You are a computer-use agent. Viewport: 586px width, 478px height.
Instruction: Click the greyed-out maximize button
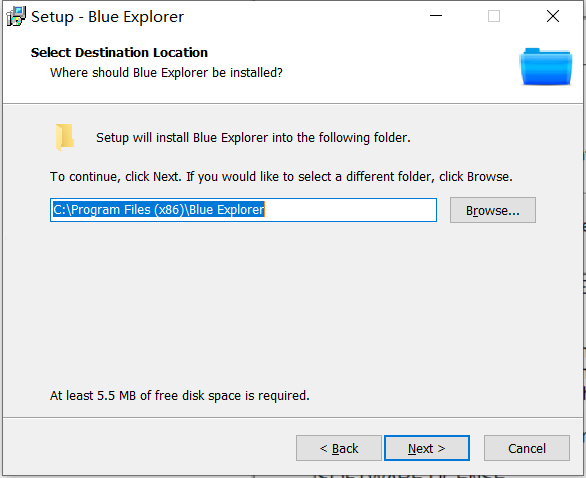(494, 16)
